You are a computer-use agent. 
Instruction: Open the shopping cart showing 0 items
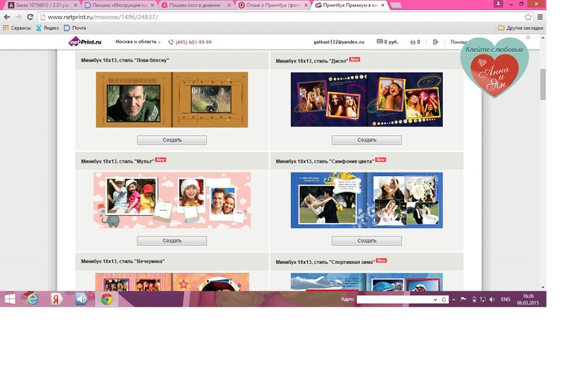[x=416, y=42]
